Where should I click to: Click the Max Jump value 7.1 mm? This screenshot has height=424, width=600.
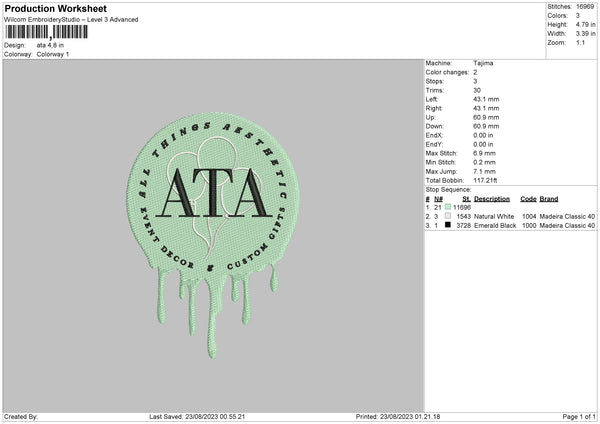click(x=484, y=172)
